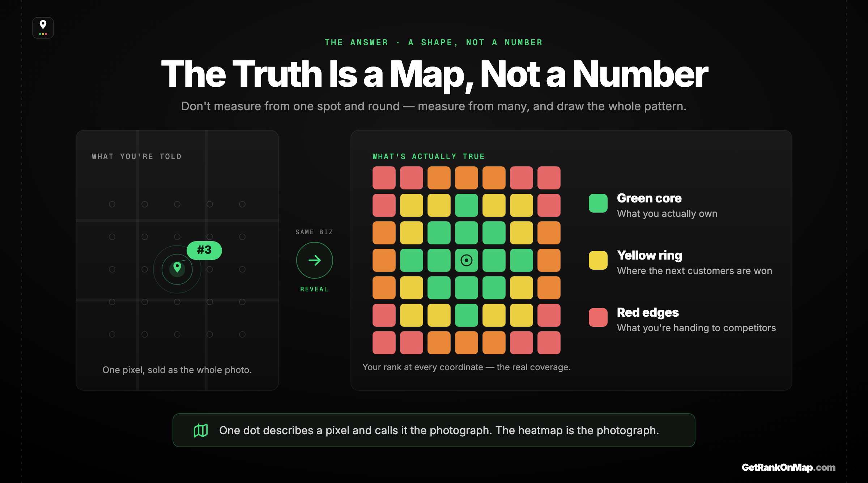868x483 pixels.
Task: Click the center target cell in heatmap
Action: (467, 260)
